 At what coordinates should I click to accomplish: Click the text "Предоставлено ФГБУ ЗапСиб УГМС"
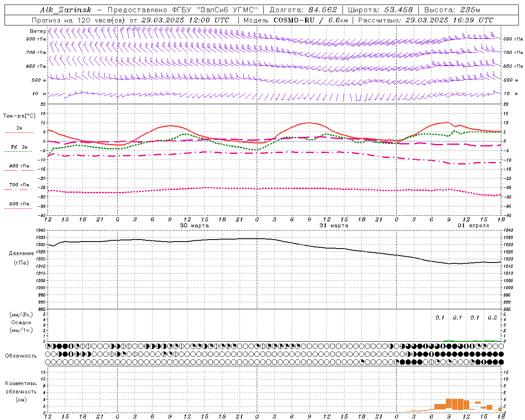tap(183, 10)
